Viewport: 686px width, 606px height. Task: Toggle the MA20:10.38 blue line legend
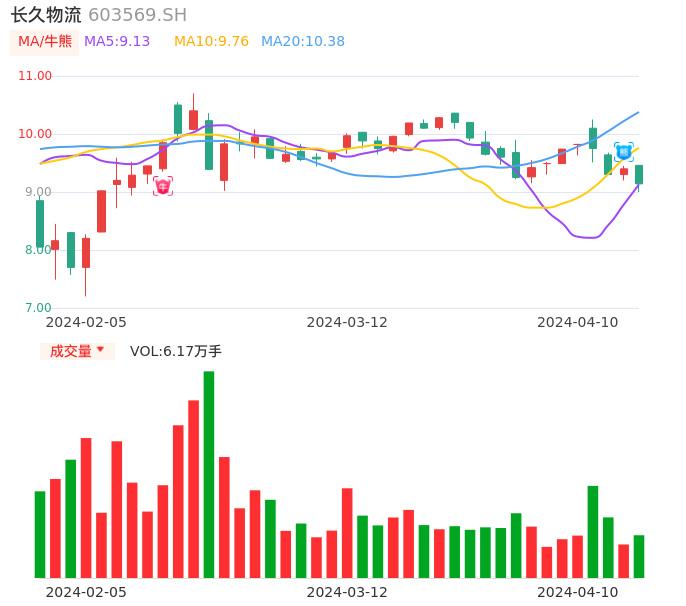click(x=303, y=42)
